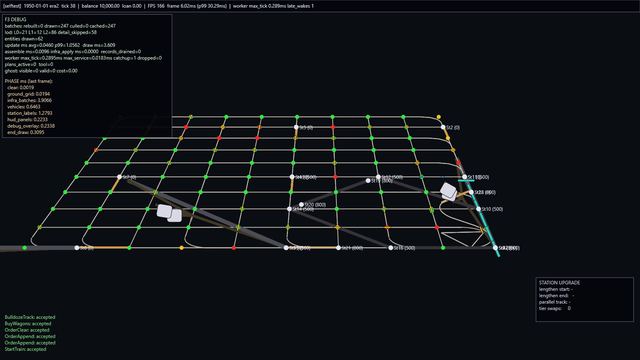The height and width of the screenshot is (360, 640).
Task: Click the 'BulldozeTrack: accepted' log entry
Action: [x=30, y=317]
